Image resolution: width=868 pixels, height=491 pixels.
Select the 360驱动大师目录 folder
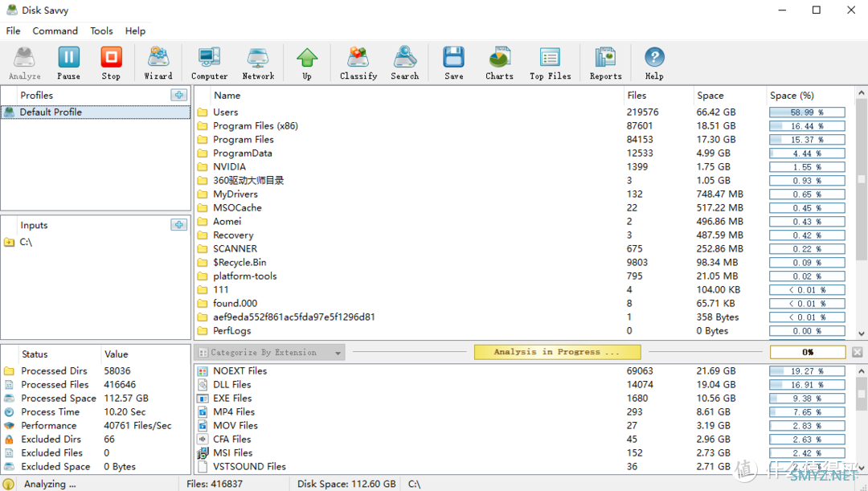pos(525,181)
